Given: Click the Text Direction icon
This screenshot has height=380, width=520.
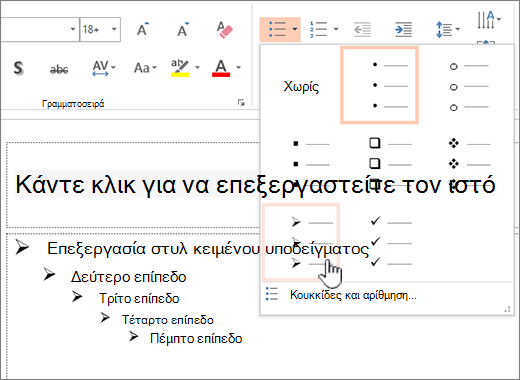Looking at the screenshot, I should tap(486, 20).
